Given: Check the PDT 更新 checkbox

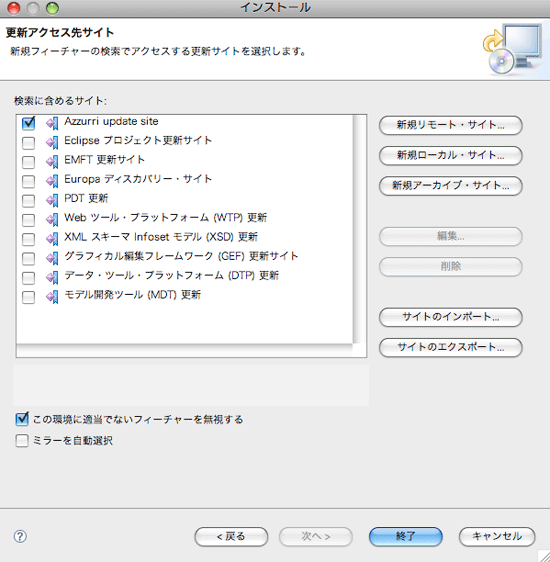Looking at the screenshot, I should (28, 201).
